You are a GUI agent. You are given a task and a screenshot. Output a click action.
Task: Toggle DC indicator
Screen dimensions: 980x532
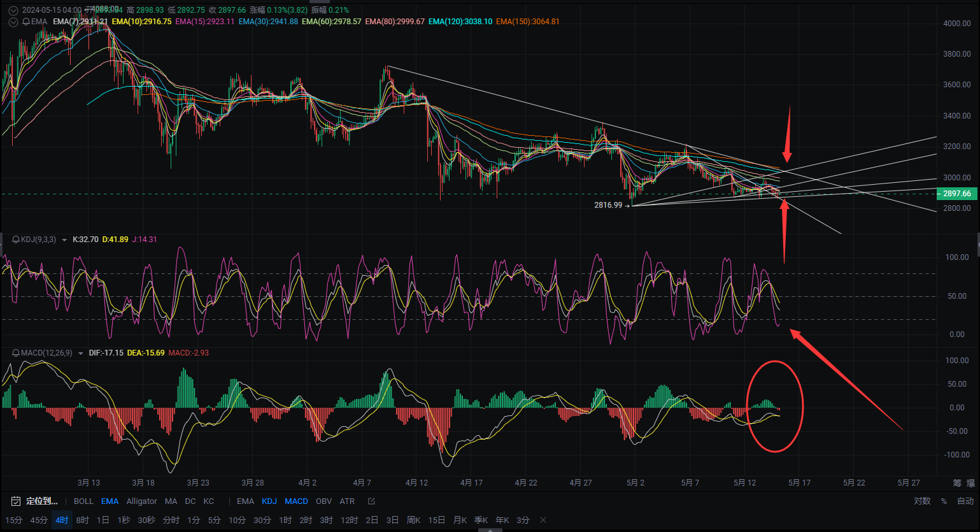pyautogui.click(x=190, y=501)
